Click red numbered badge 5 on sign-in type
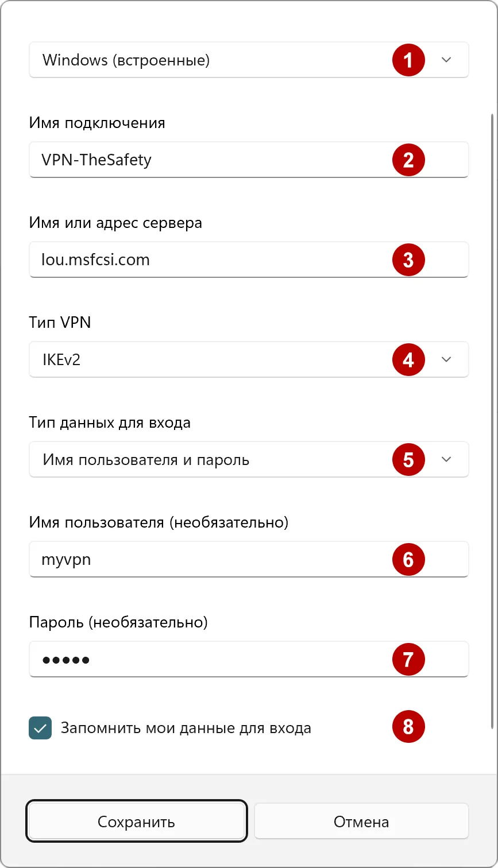Viewport: 498px width, 868px height. 408,459
